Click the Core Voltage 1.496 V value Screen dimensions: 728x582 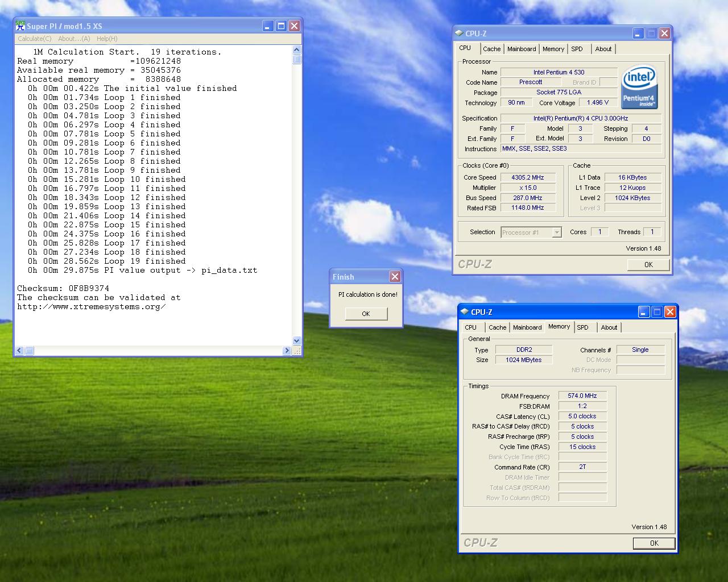pyautogui.click(x=598, y=103)
